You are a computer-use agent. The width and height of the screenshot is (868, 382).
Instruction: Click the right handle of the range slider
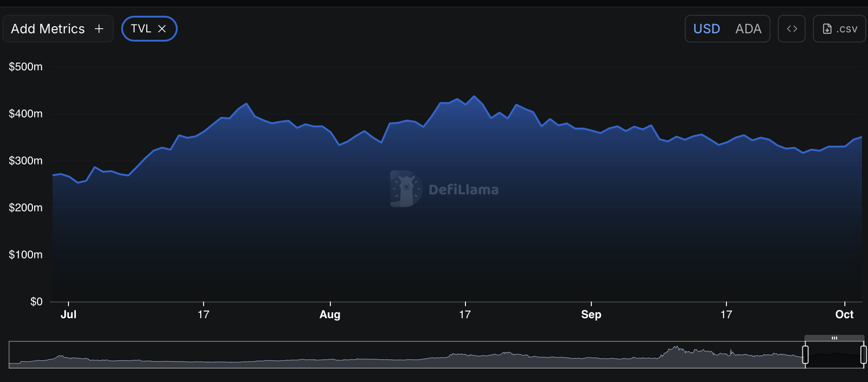pos(863,355)
